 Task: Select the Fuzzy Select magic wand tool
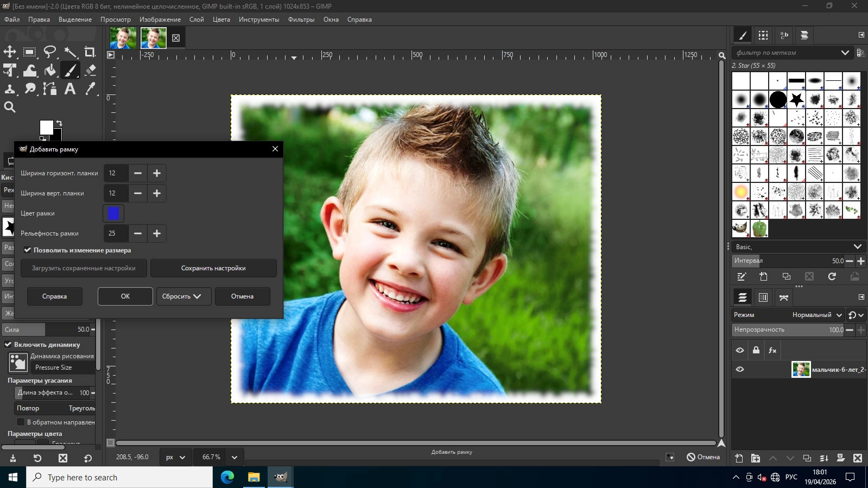(71, 52)
